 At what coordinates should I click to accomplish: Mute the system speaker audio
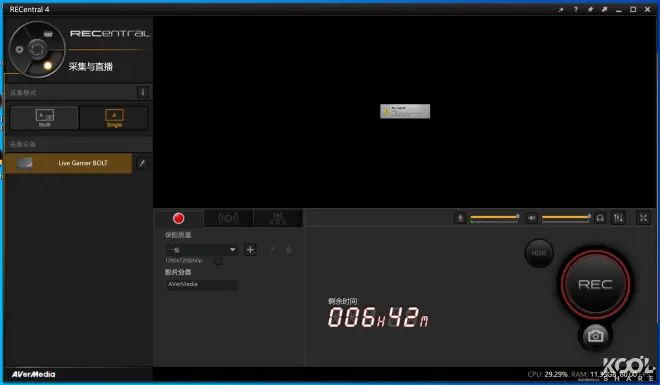532,218
